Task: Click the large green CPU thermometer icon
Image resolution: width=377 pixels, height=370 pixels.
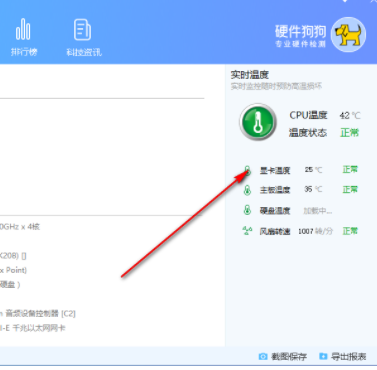Action: [x=258, y=122]
